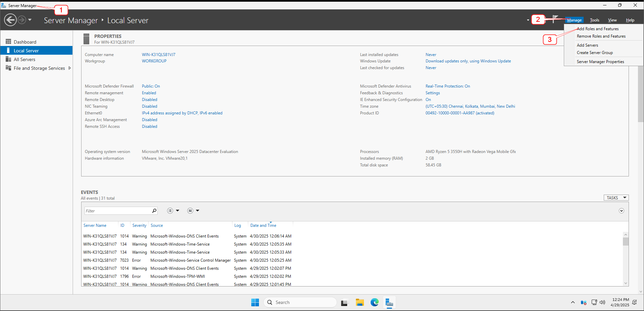The image size is (644, 311).
Task: Click the Dashboard icon in the sidebar
Action: point(8,42)
